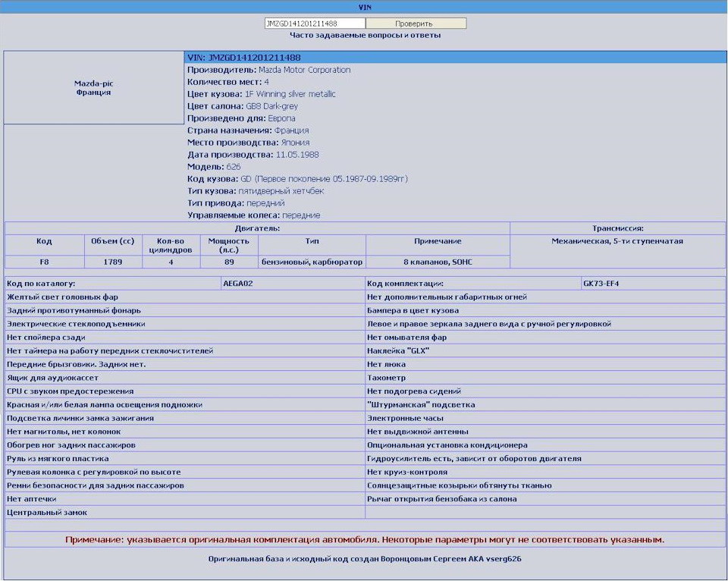Open the Часто задаваемые вопросы и ответы link
This screenshot has width=728, height=581.
pos(365,36)
